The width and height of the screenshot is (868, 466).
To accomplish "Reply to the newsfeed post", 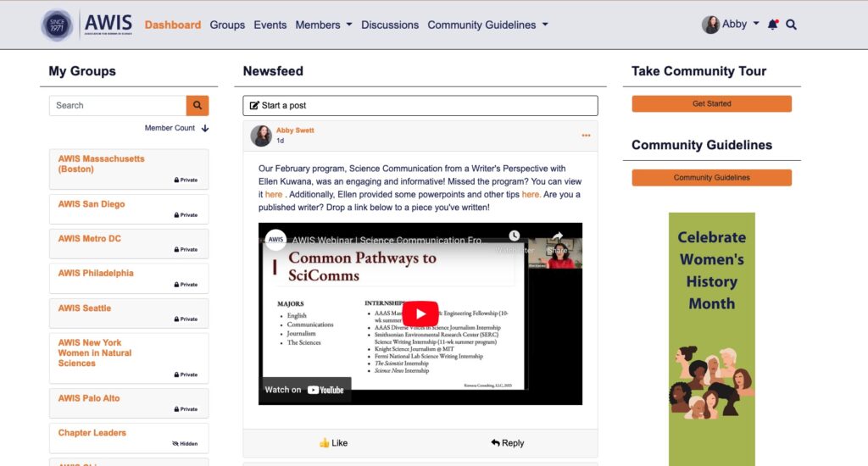I will pos(507,442).
